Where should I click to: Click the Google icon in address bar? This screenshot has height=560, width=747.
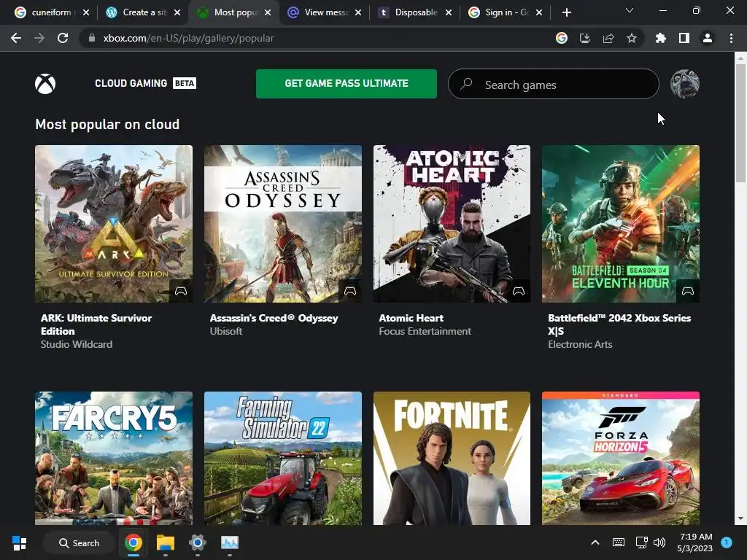pos(562,38)
